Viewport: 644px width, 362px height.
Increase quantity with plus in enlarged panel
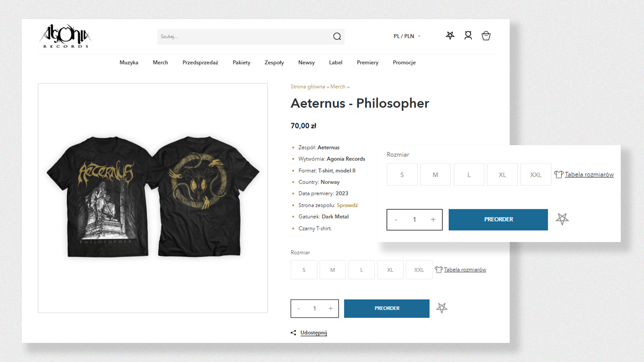(x=433, y=220)
